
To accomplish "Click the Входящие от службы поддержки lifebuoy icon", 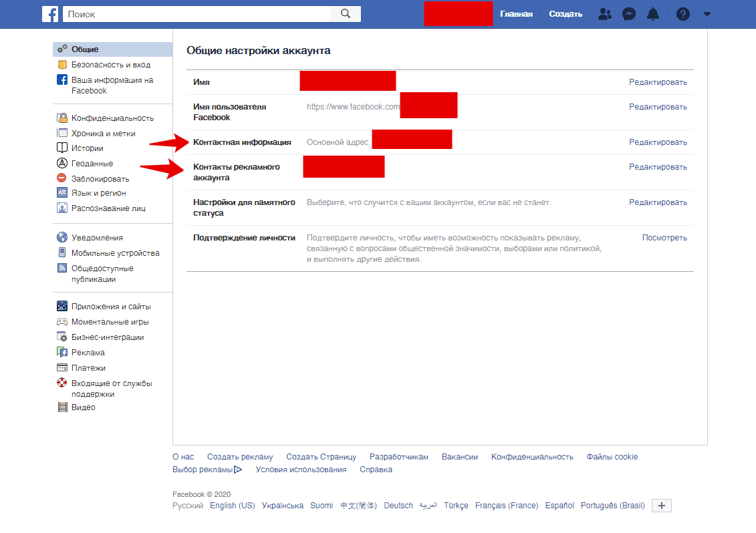I will 62,383.
